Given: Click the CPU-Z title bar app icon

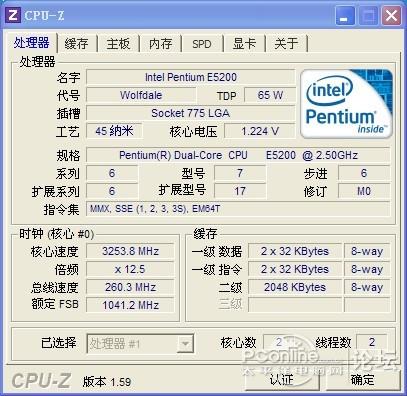Looking at the screenshot, I should [13, 15].
